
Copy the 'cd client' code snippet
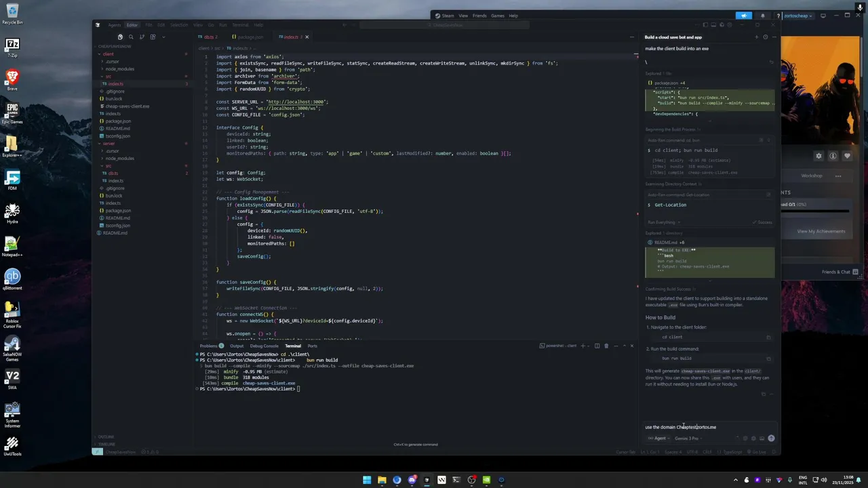click(768, 337)
